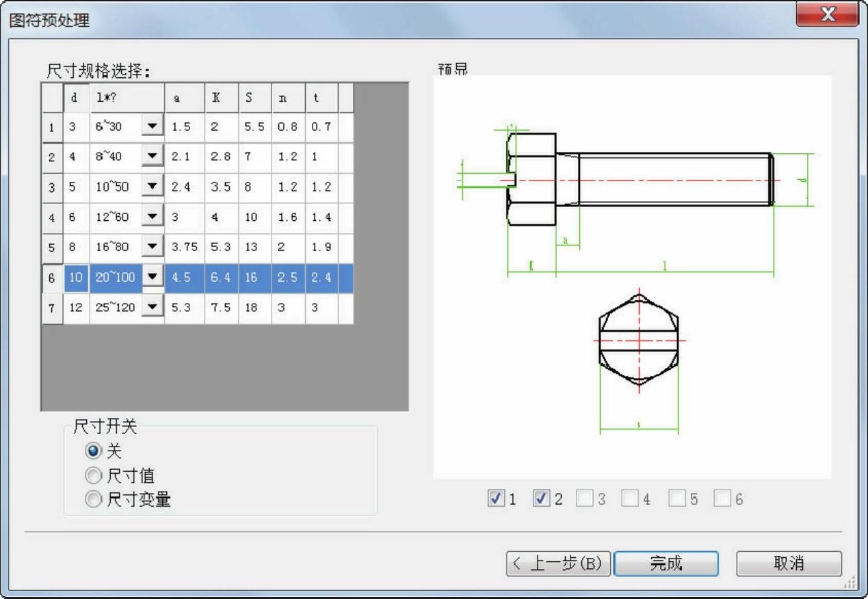Click the d value 3 cell
868x599 pixels.
pos(76,127)
